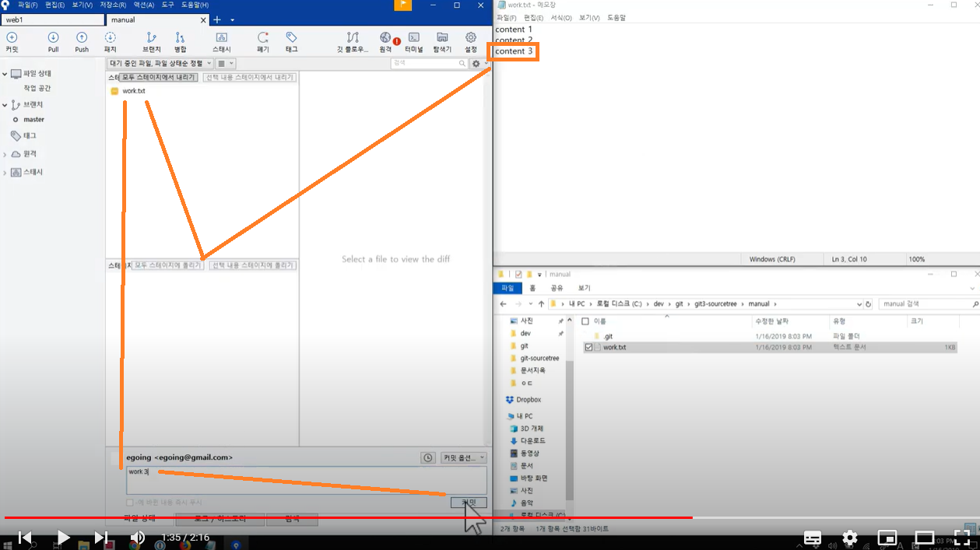Image resolution: width=980 pixels, height=550 pixels.
Task: Switch to theater mode in video player
Action: (924, 538)
